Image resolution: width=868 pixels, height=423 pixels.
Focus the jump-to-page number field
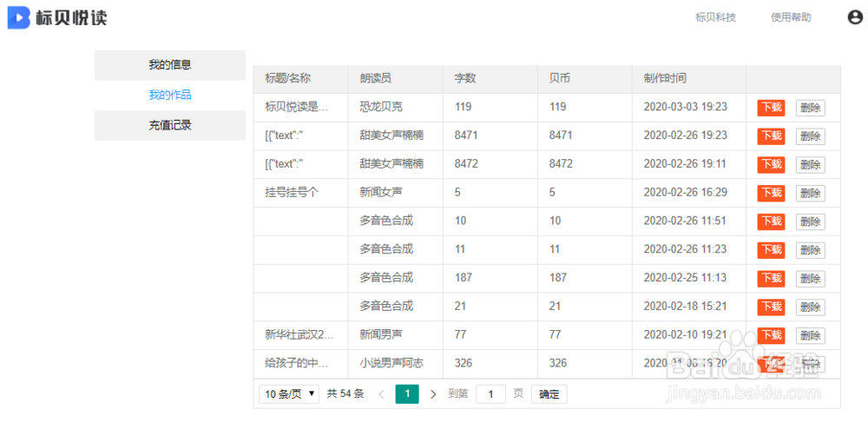(490, 394)
